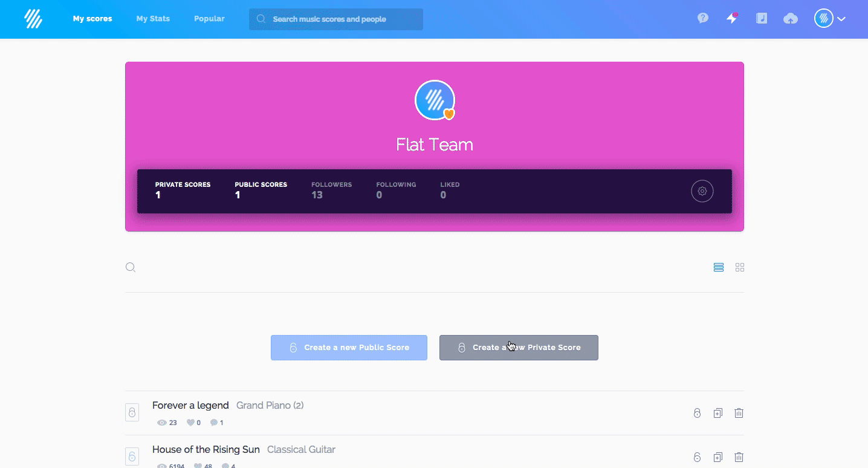
Task: Go to the My scores tab
Action: point(92,19)
